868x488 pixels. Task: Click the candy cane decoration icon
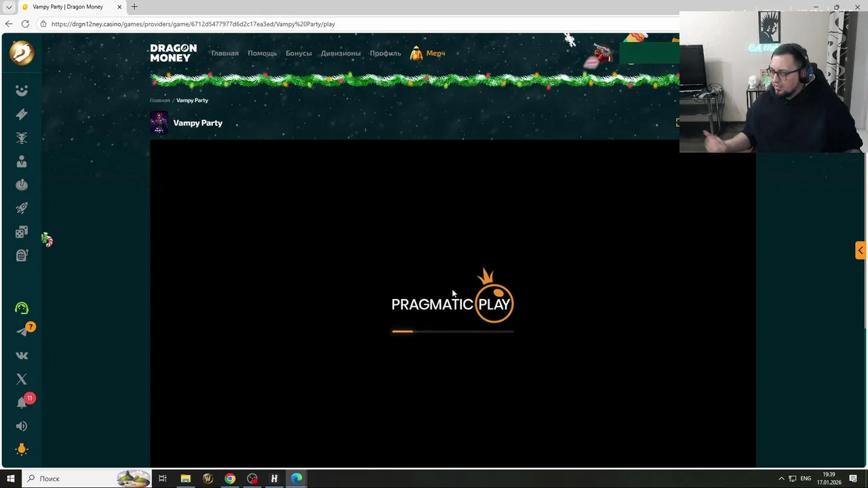pyautogui.click(x=47, y=240)
